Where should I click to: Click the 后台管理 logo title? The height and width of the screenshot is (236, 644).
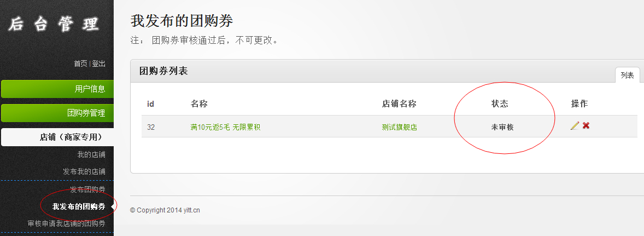pyautogui.click(x=54, y=24)
